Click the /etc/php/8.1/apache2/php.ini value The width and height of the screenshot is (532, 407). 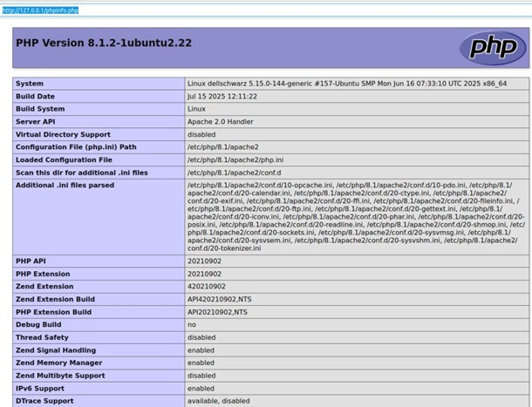pyautogui.click(x=235, y=159)
